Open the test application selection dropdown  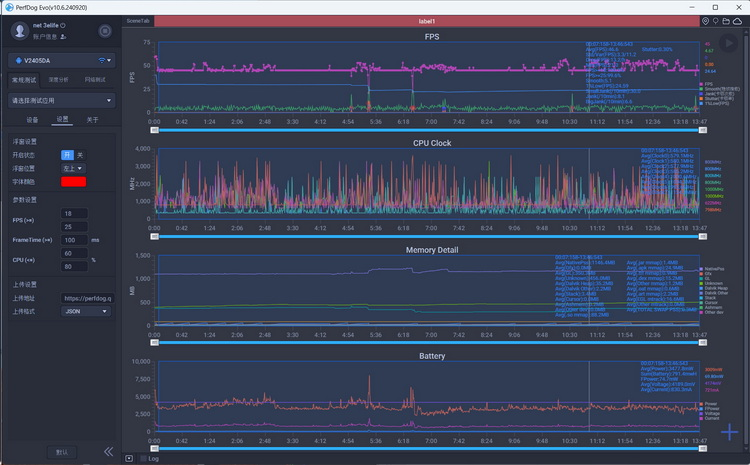point(62,100)
